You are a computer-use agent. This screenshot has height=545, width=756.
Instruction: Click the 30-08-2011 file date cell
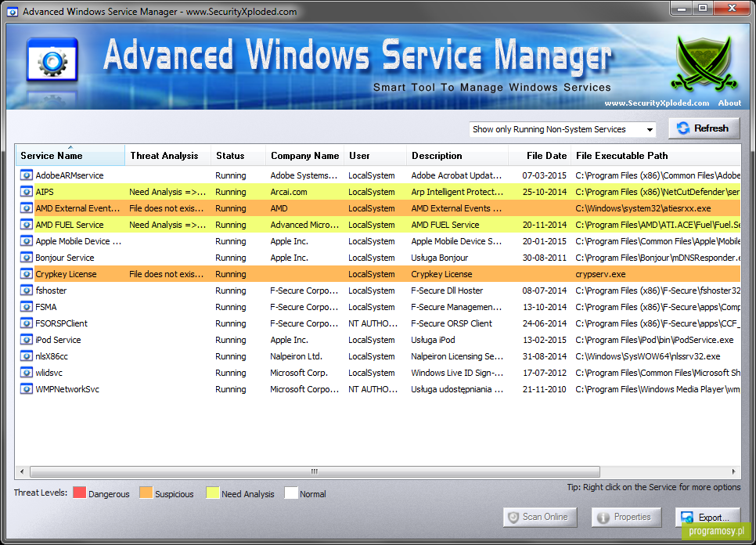pos(545,258)
